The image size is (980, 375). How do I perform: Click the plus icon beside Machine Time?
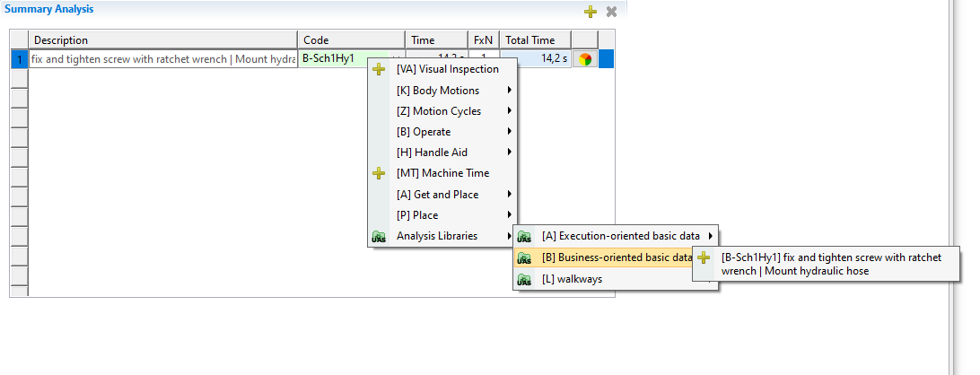pos(379,174)
